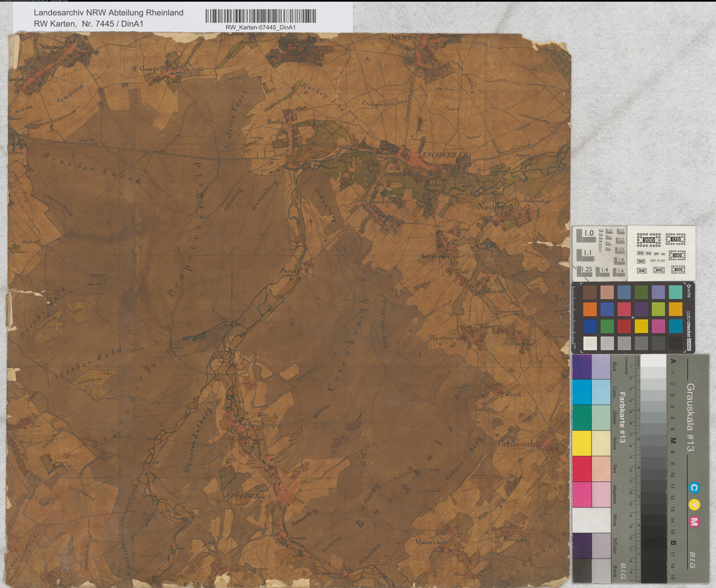Click the barcode at the top
This screenshot has width=716, height=588.
261,16
